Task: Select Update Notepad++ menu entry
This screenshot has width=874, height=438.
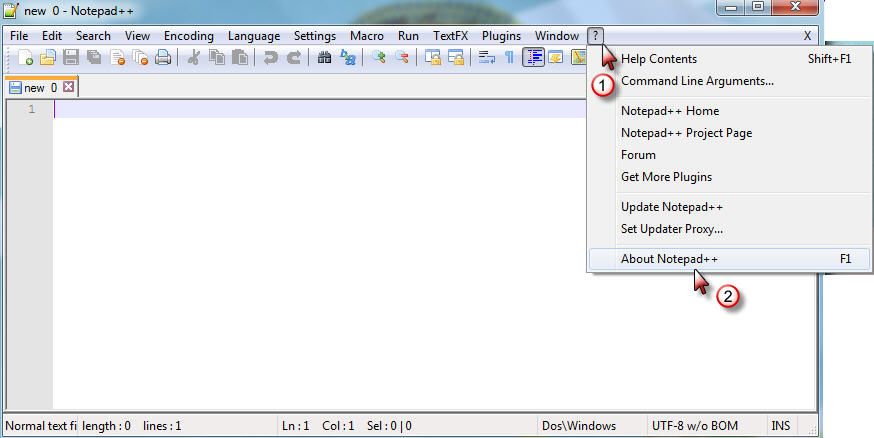Action: click(730, 207)
